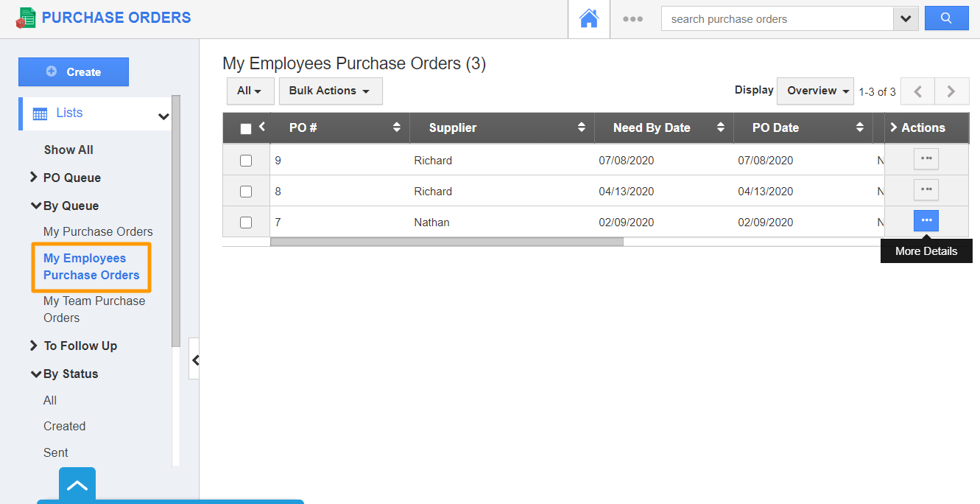Go to next page arrow
The width and height of the screenshot is (980, 504).
coord(951,91)
